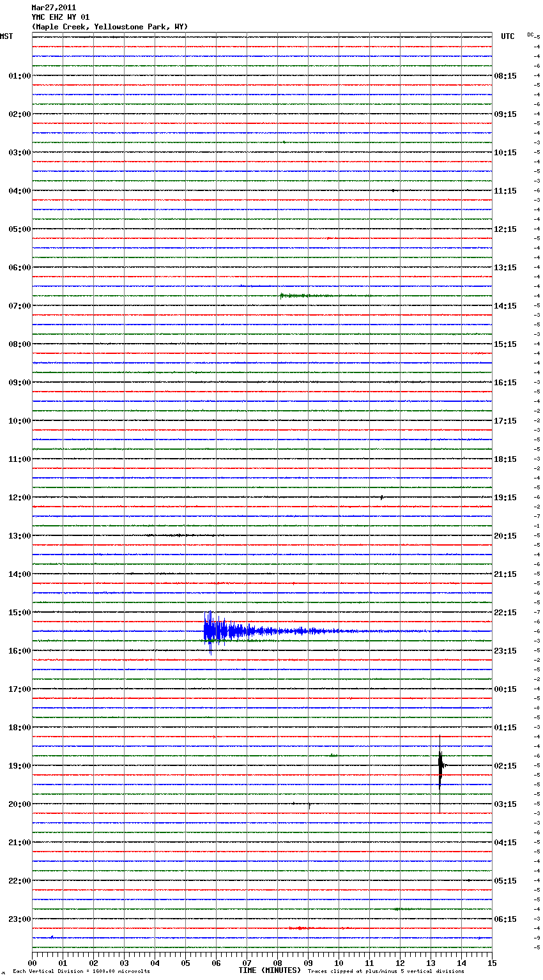Click the 14:15 UTC time label
The width and height of the screenshot is (543, 980).
[x=505, y=306]
